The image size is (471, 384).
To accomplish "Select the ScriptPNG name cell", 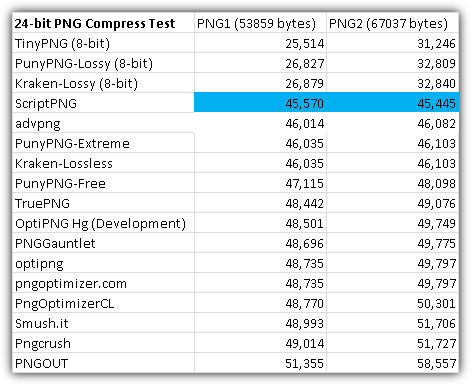I will pos(103,103).
